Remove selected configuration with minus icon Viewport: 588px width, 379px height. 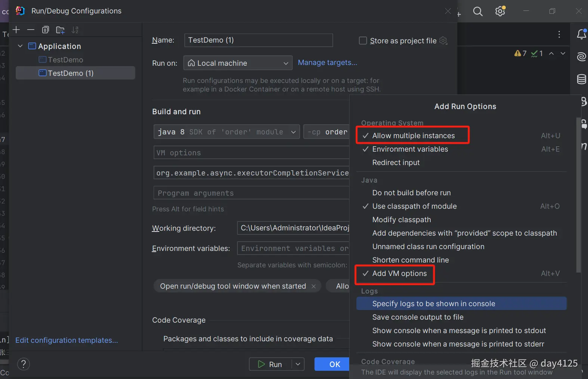(x=31, y=30)
